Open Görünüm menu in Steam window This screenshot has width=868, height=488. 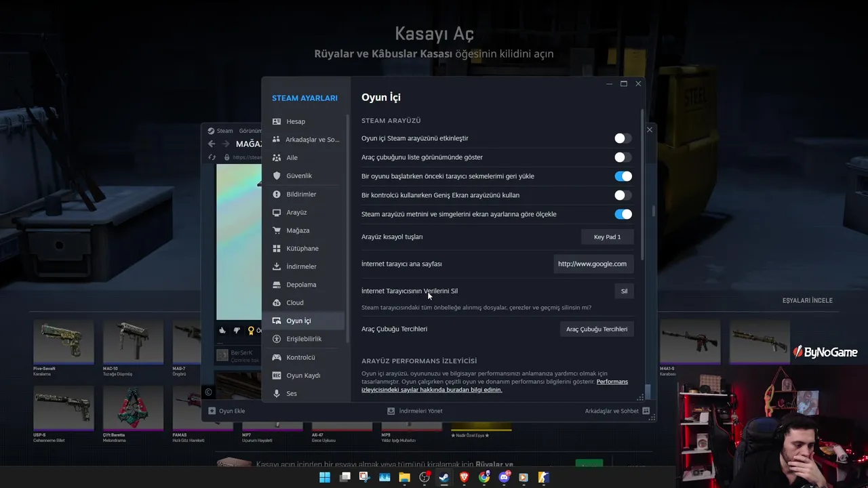click(x=250, y=131)
